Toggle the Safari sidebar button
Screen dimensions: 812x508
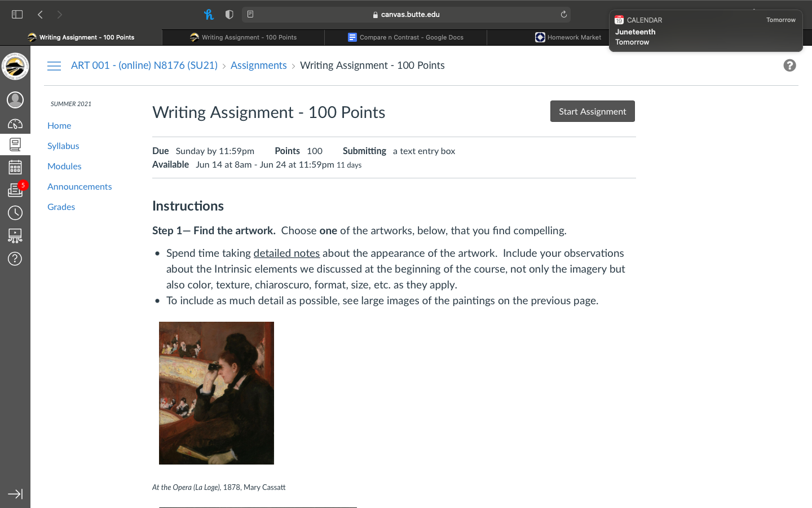click(x=17, y=14)
